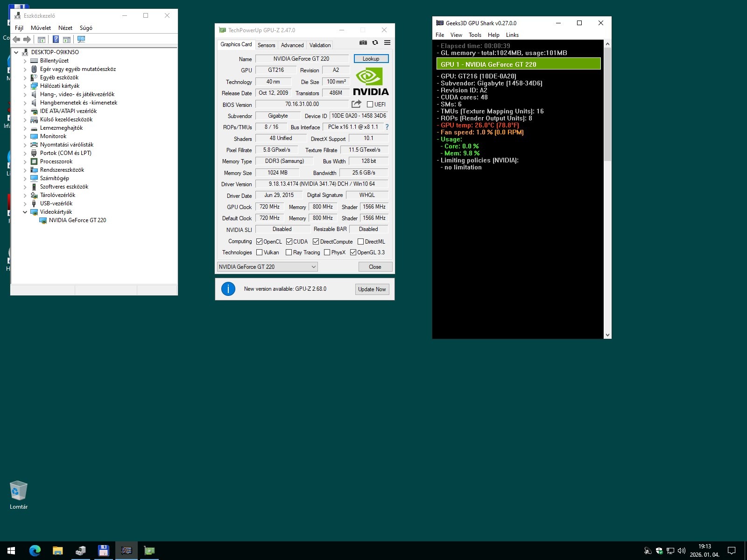The image size is (747, 560).
Task: Open the notification center icon
Action: 732,551
